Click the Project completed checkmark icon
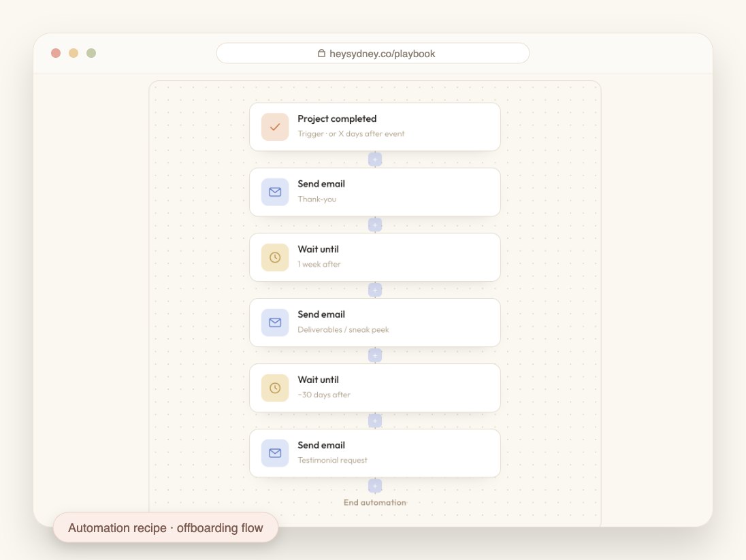746x560 pixels. 275,127
